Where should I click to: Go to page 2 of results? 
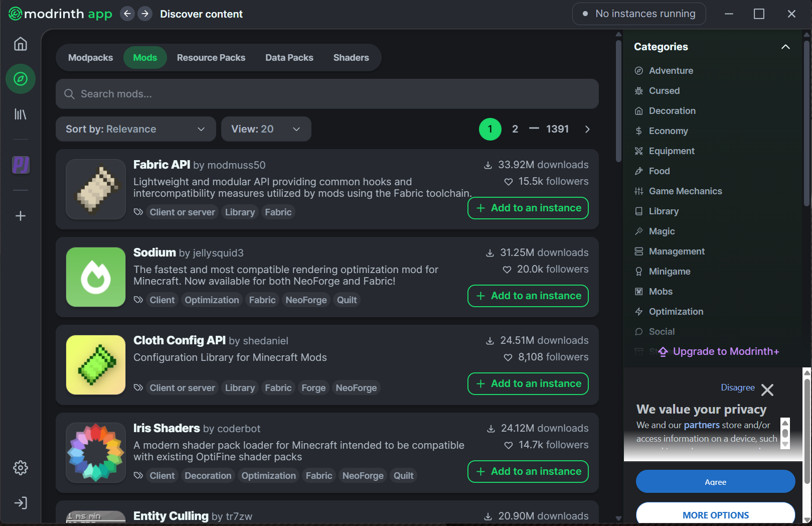(x=515, y=129)
